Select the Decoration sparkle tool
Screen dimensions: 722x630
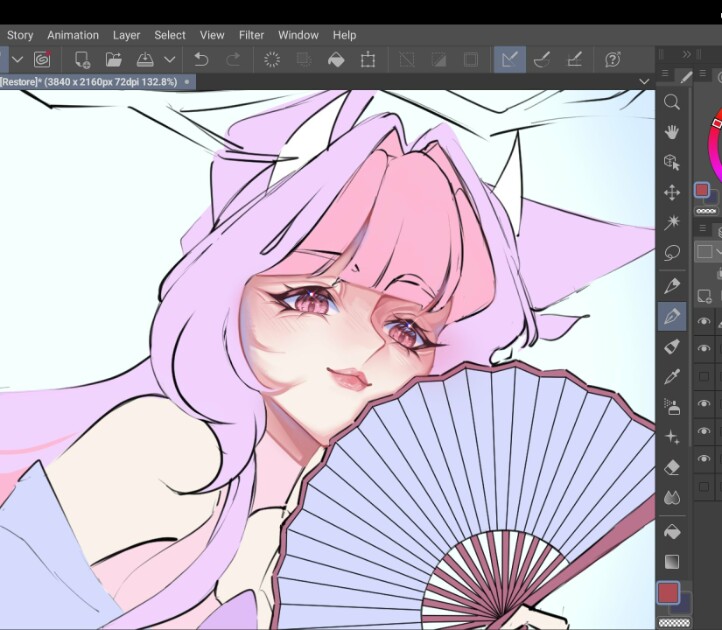(x=672, y=437)
